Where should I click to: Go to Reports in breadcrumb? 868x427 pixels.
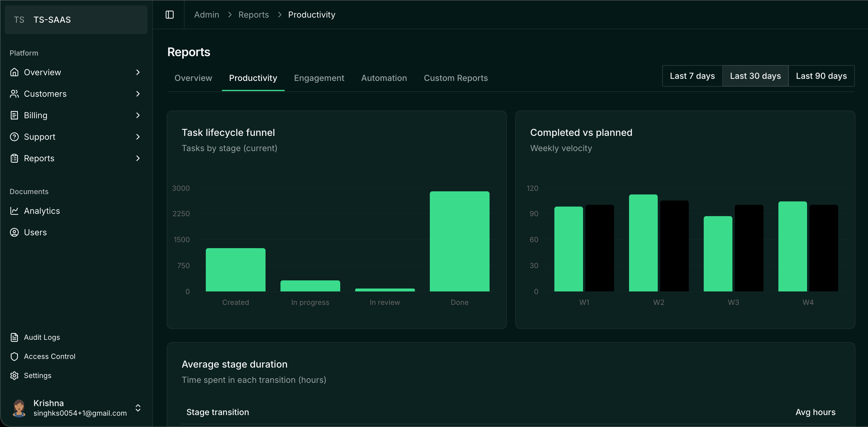pyautogui.click(x=253, y=14)
